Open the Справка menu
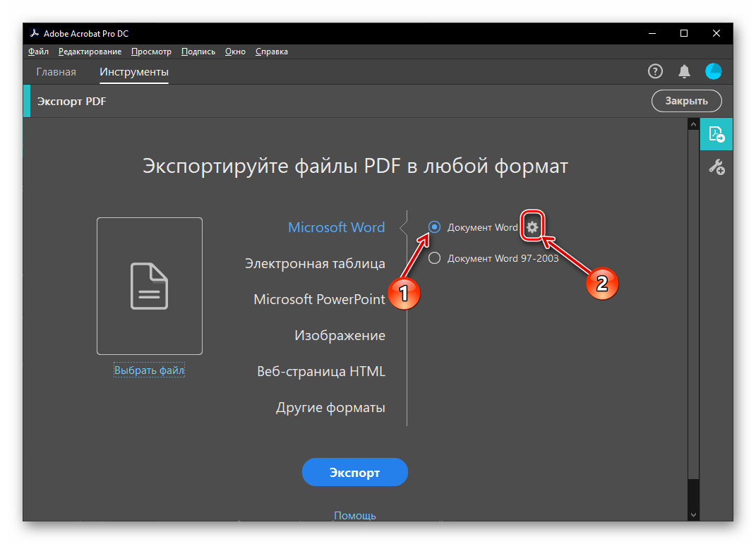This screenshot has height=544, width=756. 272,52
